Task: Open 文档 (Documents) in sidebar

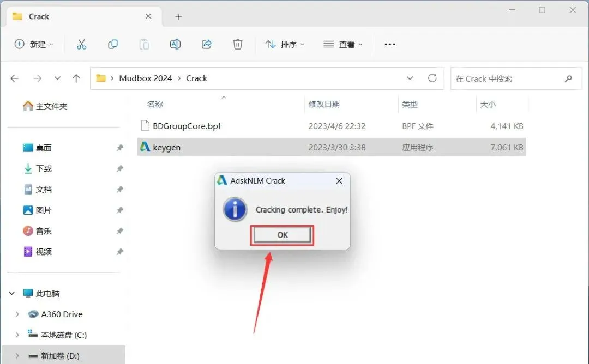Action: (x=37, y=190)
